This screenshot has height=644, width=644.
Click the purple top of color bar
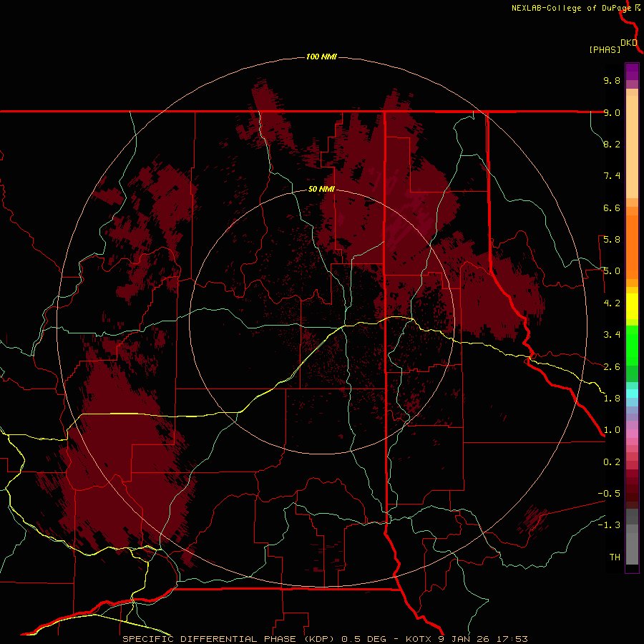[632, 72]
